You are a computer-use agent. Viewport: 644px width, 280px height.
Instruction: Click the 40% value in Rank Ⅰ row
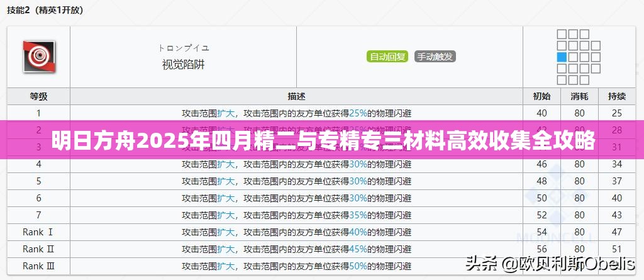point(358,232)
